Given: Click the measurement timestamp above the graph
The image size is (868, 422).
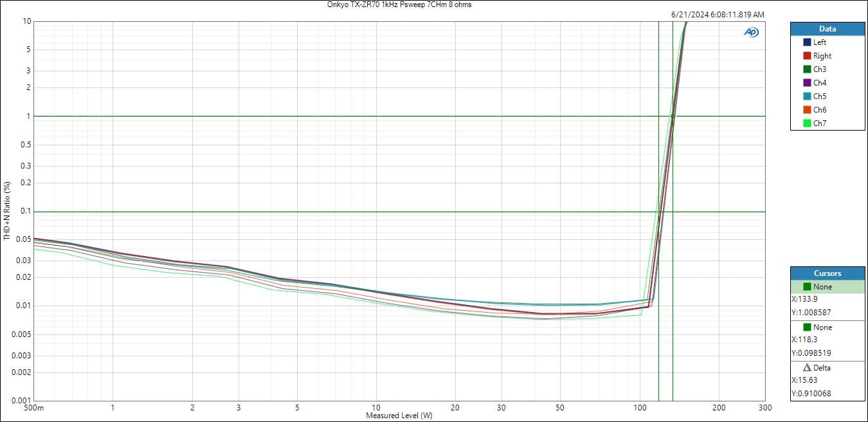Looking at the screenshot, I should pos(717,14).
